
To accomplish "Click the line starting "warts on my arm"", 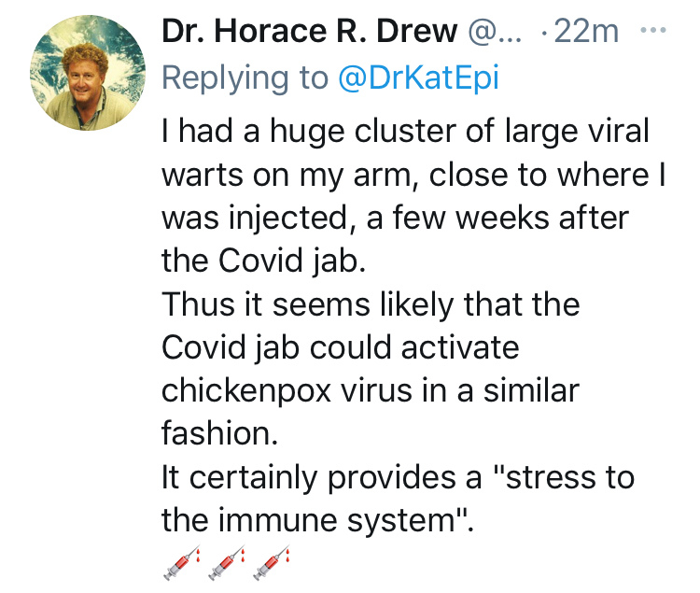I will [x=413, y=175].
